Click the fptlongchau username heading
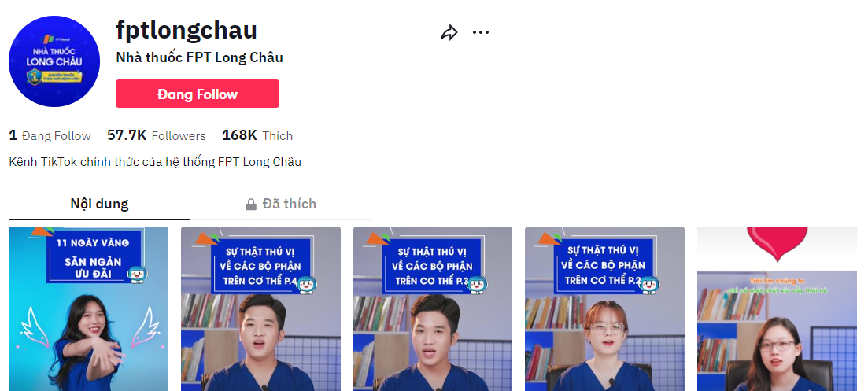Screen dimensions: 868x391 (x=187, y=30)
